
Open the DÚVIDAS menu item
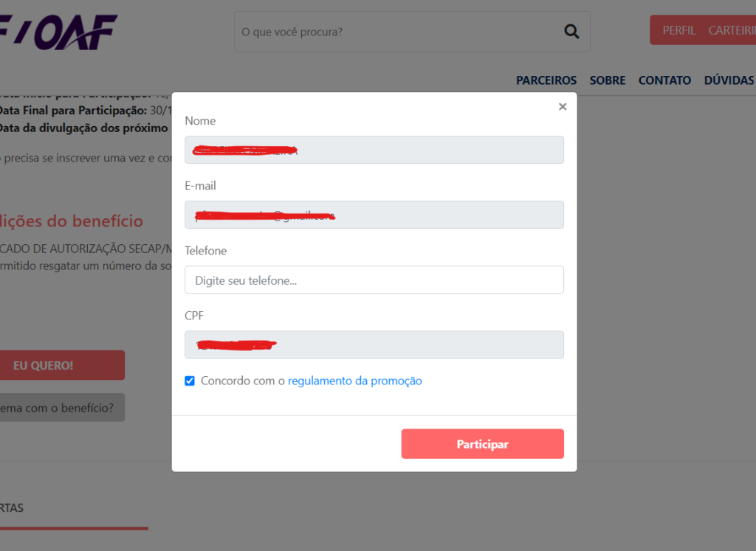coord(729,80)
